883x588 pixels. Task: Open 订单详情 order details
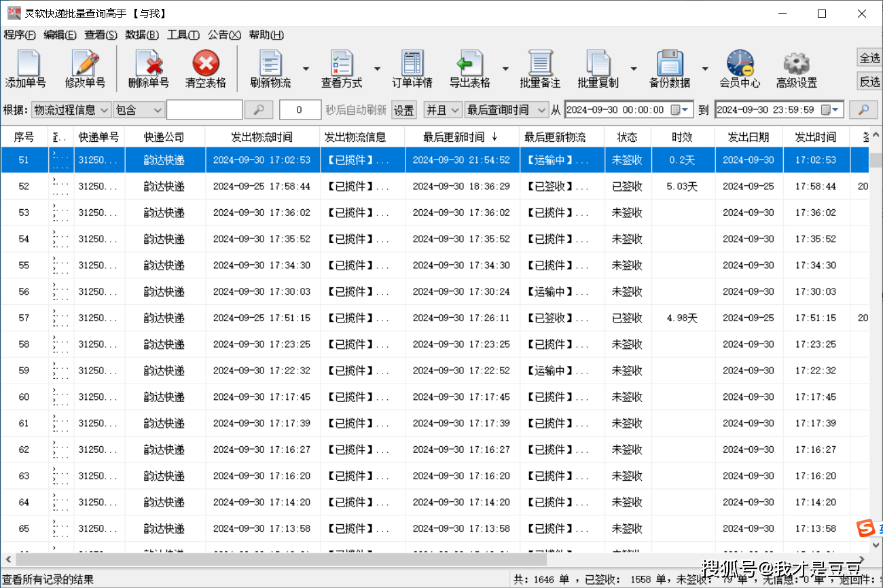(412, 69)
